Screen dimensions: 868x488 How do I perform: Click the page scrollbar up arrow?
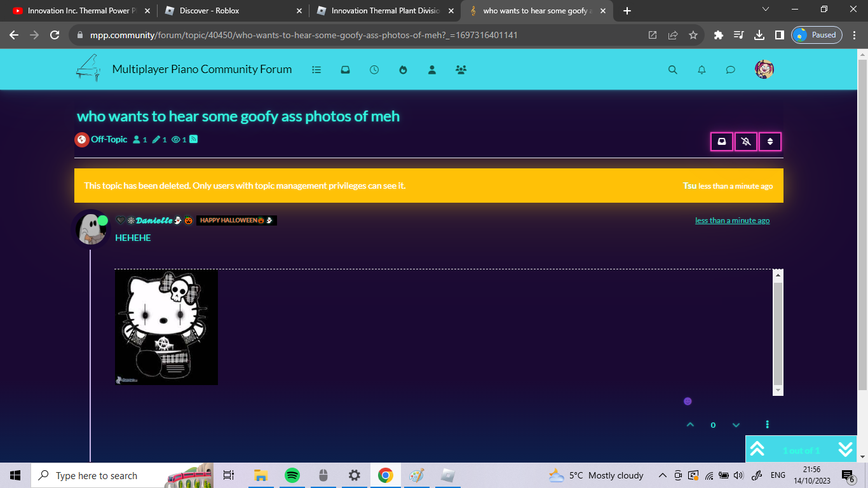click(862, 53)
